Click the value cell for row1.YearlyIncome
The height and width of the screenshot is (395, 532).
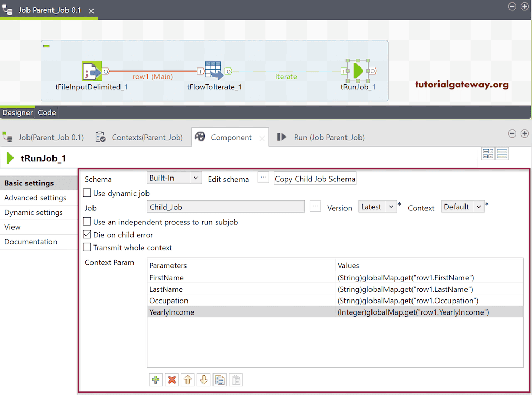pyautogui.click(x=430, y=312)
